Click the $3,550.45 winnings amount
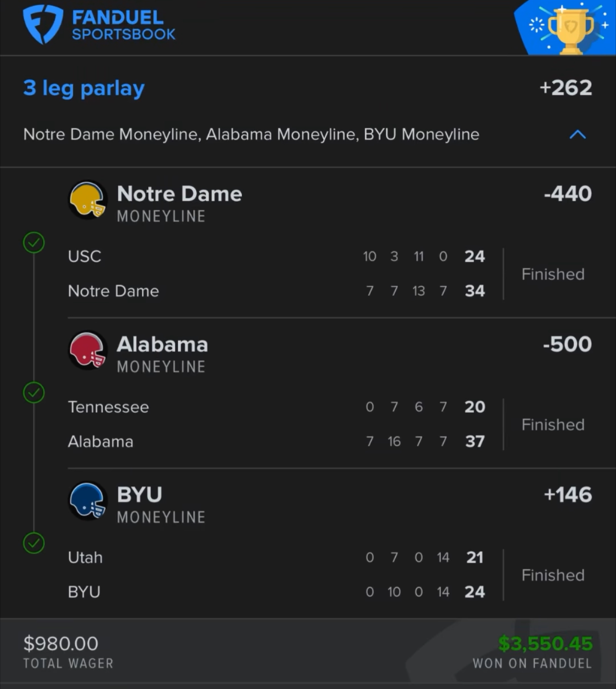This screenshot has height=689, width=616. 545,643
